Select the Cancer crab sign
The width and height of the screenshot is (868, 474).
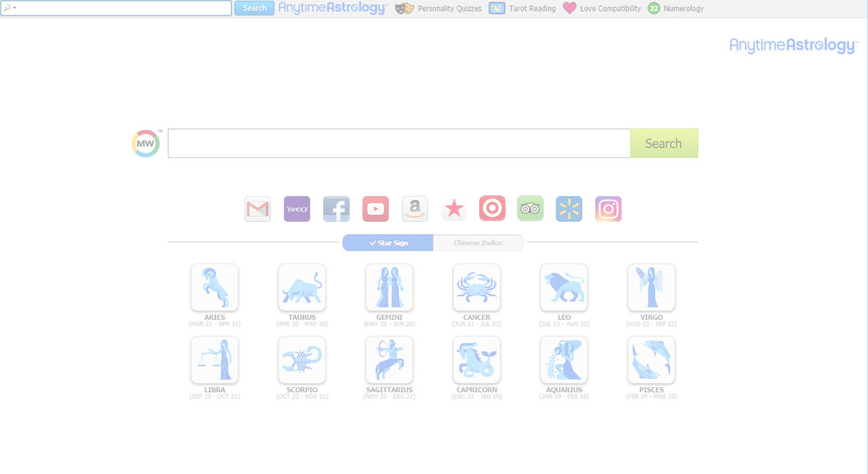pos(477,288)
